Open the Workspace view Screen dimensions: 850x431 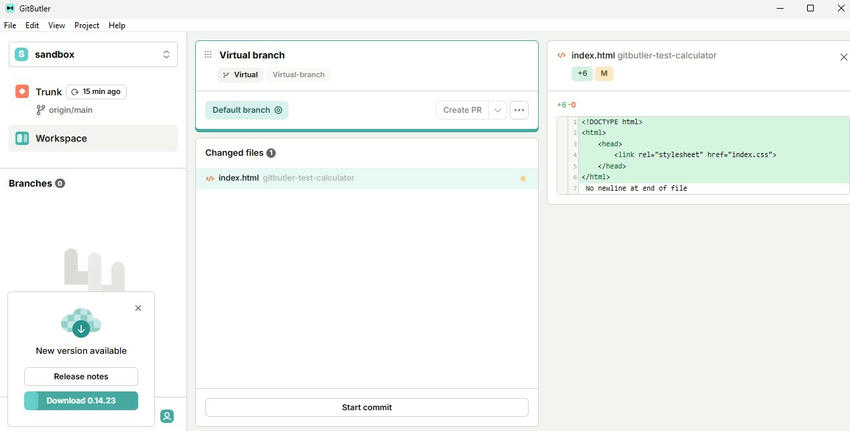[x=93, y=138]
